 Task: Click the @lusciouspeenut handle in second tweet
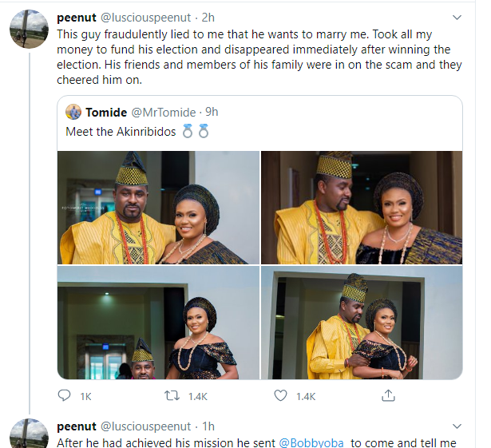145,426
